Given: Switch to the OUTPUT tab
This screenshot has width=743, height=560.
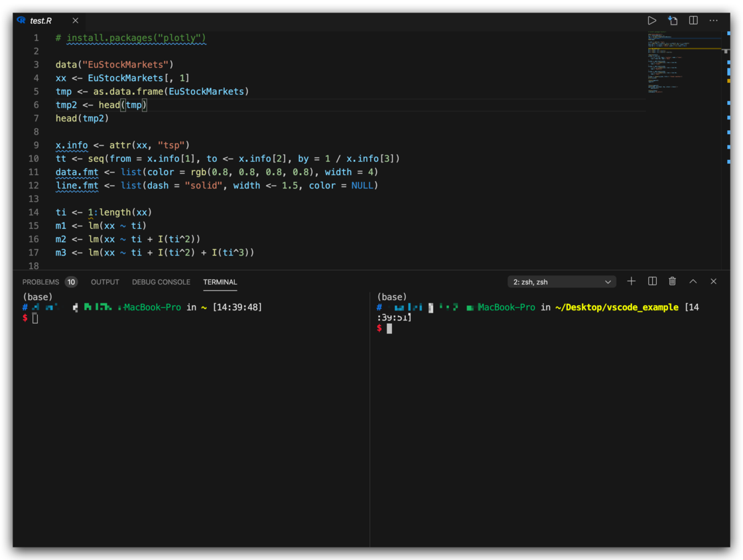Looking at the screenshot, I should click(105, 282).
